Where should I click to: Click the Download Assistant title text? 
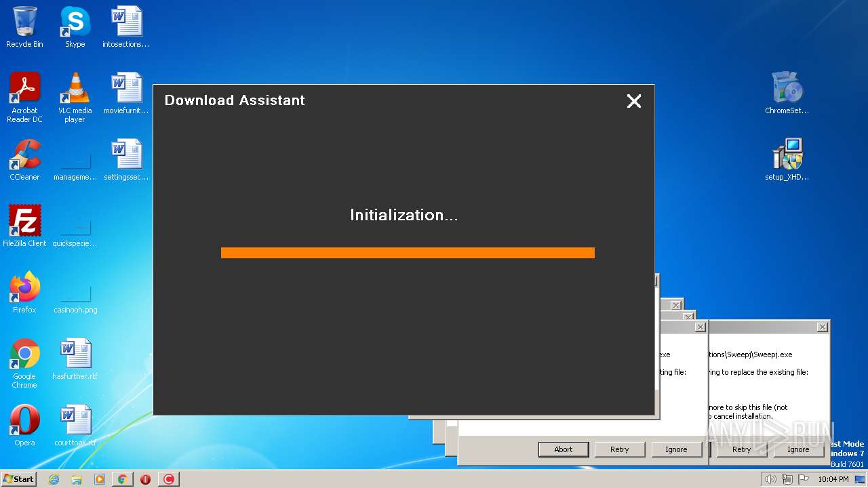point(235,100)
